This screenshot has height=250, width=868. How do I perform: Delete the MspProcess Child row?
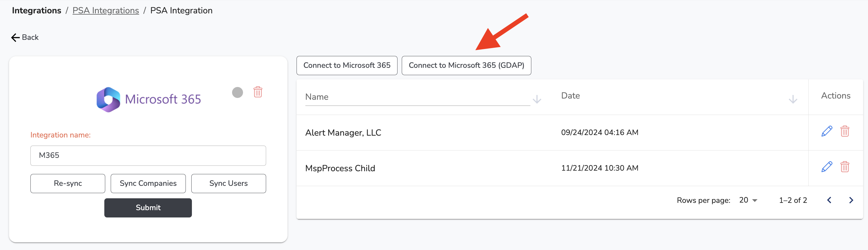tap(844, 167)
